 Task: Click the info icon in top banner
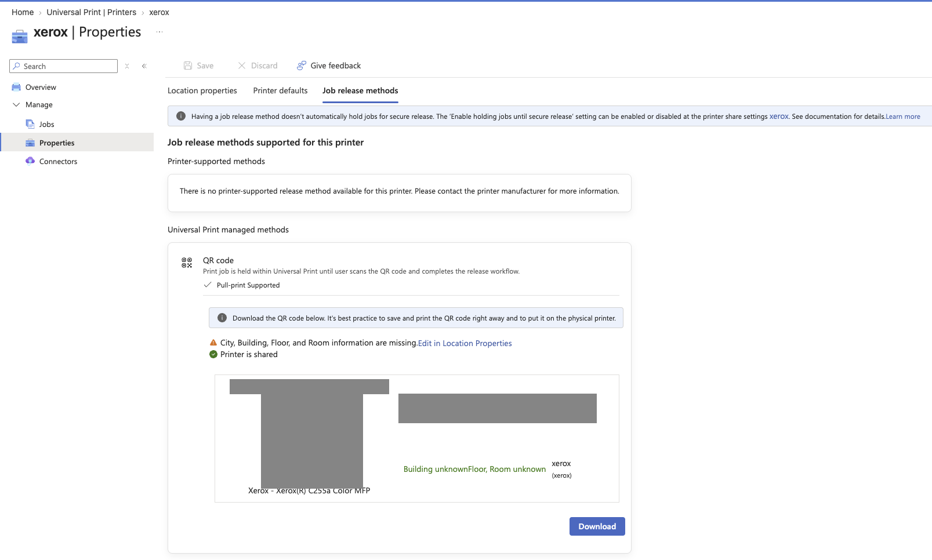181,116
